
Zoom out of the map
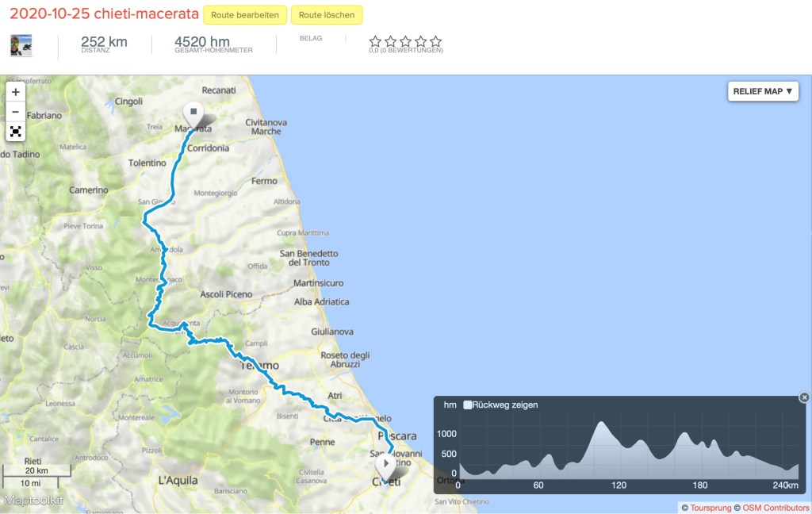(16, 112)
